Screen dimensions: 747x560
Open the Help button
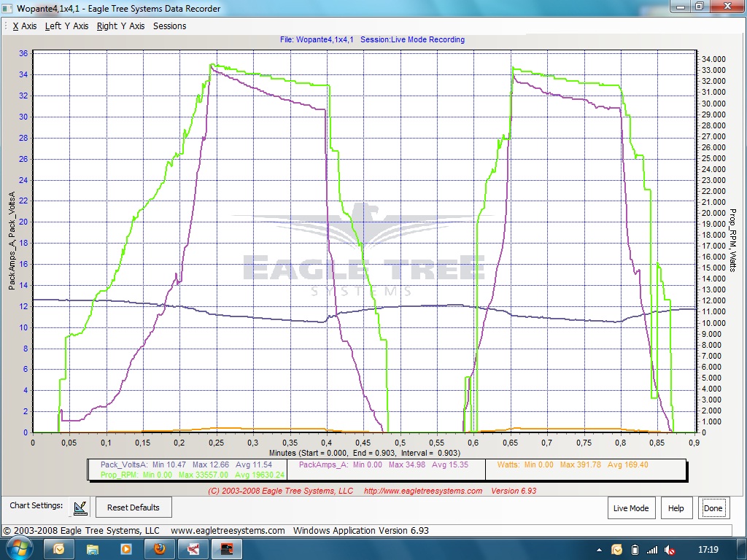[676, 508]
